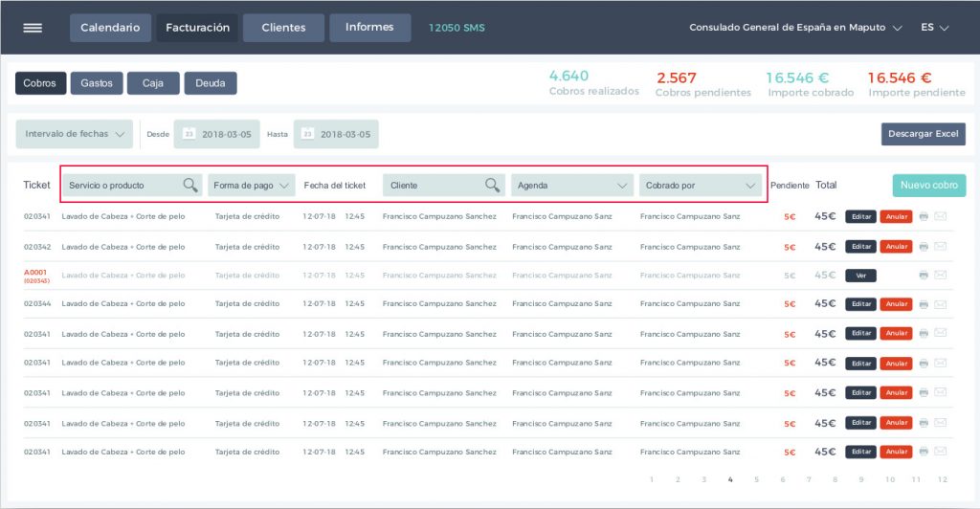The height and width of the screenshot is (509, 980).
Task: Print ticket 020344 with printer icon
Action: click(x=924, y=304)
